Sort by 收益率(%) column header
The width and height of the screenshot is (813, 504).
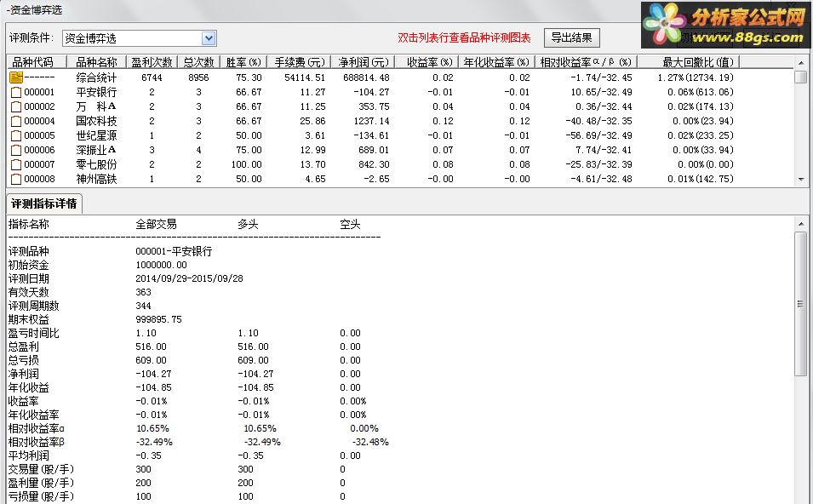(427, 62)
